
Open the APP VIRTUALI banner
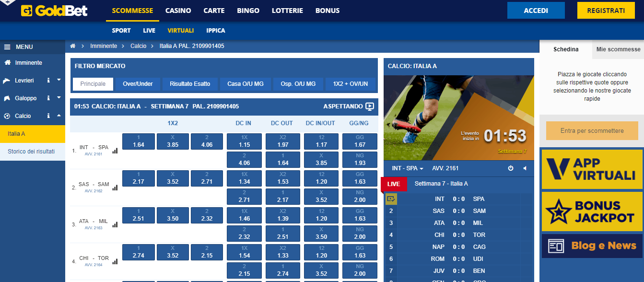point(592,169)
